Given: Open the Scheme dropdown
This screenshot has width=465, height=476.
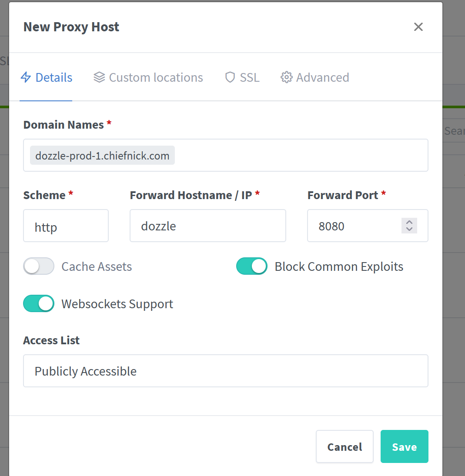Looking at the screenshot, I should (x=66, y=226).
